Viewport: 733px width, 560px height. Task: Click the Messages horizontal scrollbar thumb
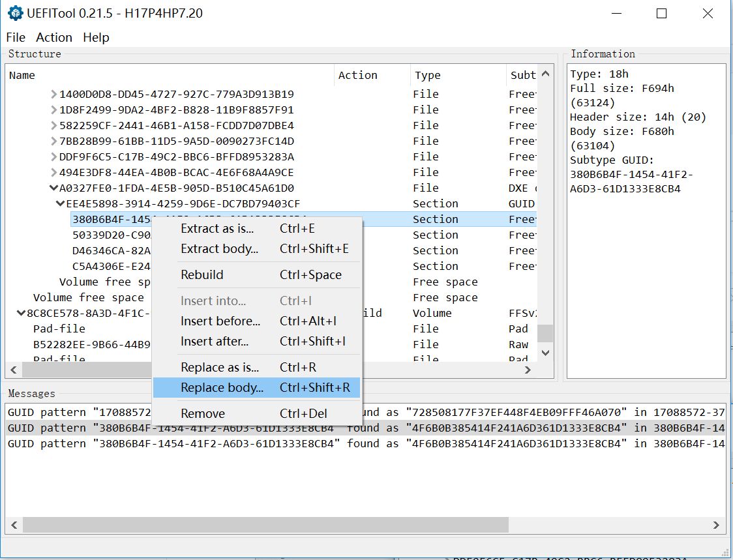[265, 525]
